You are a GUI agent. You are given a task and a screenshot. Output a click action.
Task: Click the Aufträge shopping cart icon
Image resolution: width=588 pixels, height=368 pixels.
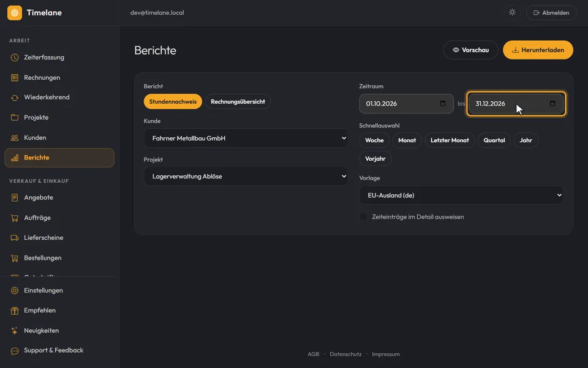pos(15,218)
